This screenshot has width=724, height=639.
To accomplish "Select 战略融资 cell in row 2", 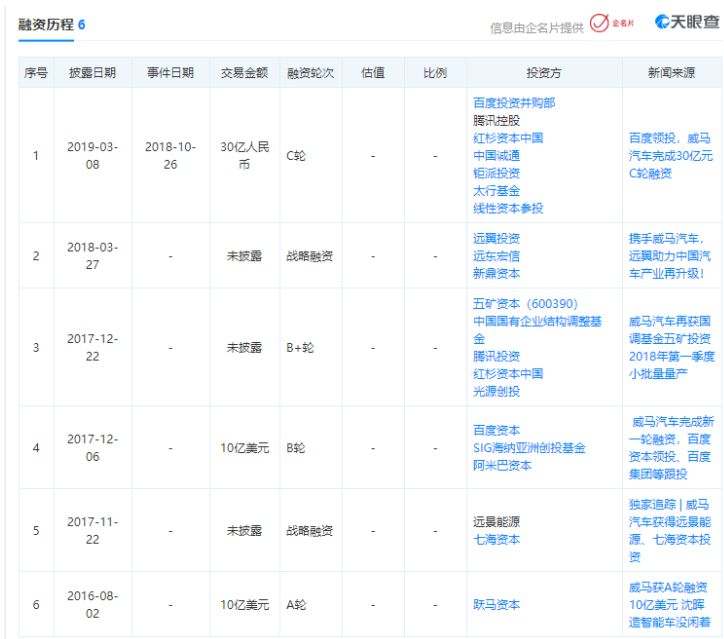I will 310,256.
